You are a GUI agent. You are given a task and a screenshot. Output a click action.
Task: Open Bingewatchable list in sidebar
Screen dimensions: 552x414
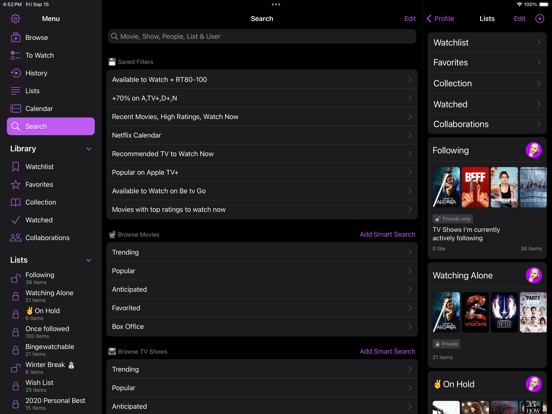pyautogui.click(x=51, y=350)
